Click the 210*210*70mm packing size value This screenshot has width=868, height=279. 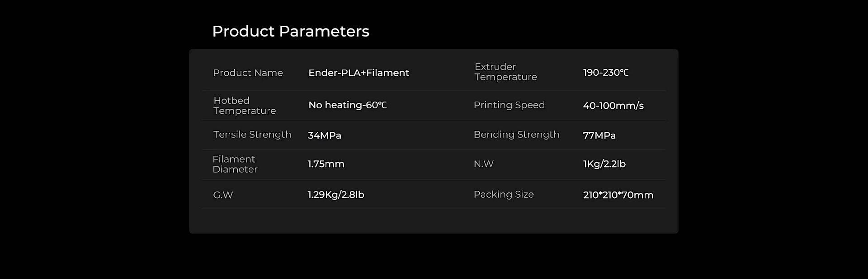pos(618,195)
